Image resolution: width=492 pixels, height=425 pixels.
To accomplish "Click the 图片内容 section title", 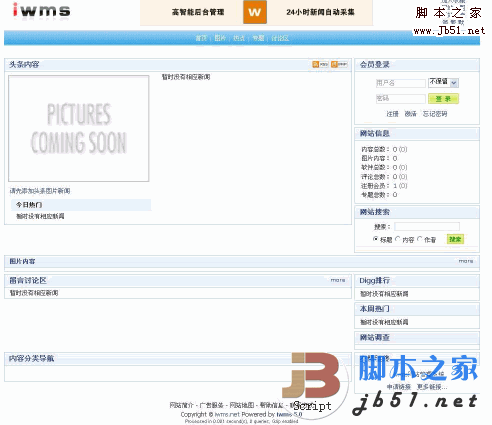I will 22,261.
